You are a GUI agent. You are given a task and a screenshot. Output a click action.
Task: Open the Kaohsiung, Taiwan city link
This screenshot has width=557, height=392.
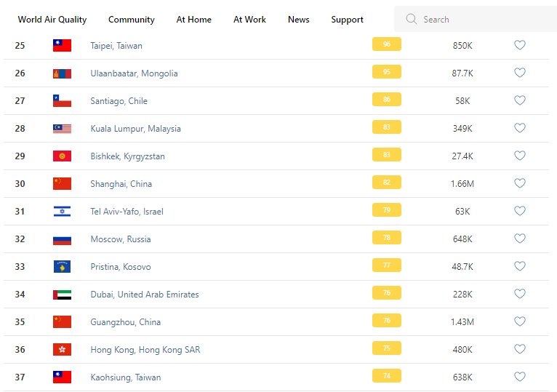click(x=126, y=377)
